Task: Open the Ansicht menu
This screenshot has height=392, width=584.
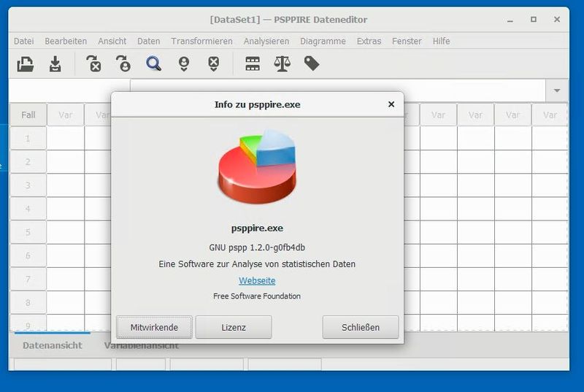Action: 112,41
